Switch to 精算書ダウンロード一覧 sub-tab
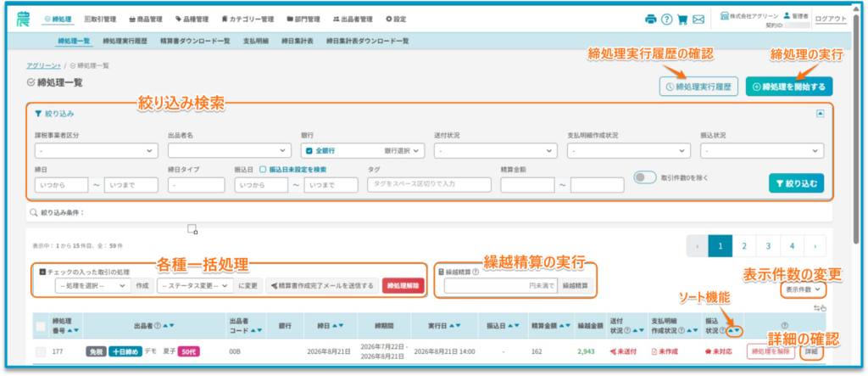The height and width of the screenshot is (376, 868). (x=195, y=41)
